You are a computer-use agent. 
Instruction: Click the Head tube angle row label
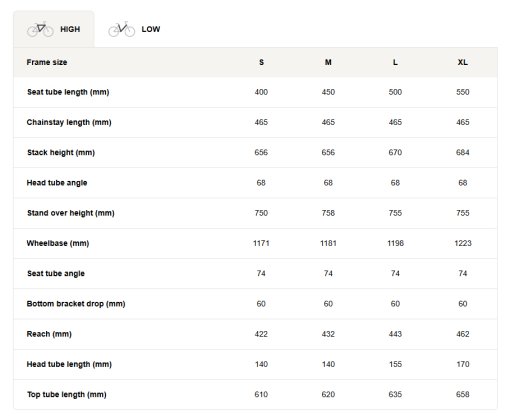coord(57,183)
